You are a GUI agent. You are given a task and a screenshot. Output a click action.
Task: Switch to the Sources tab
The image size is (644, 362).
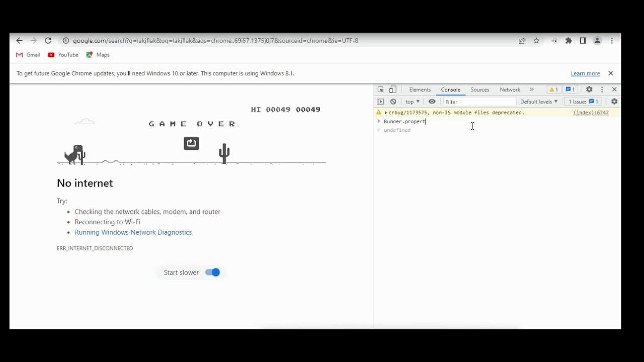480,89
